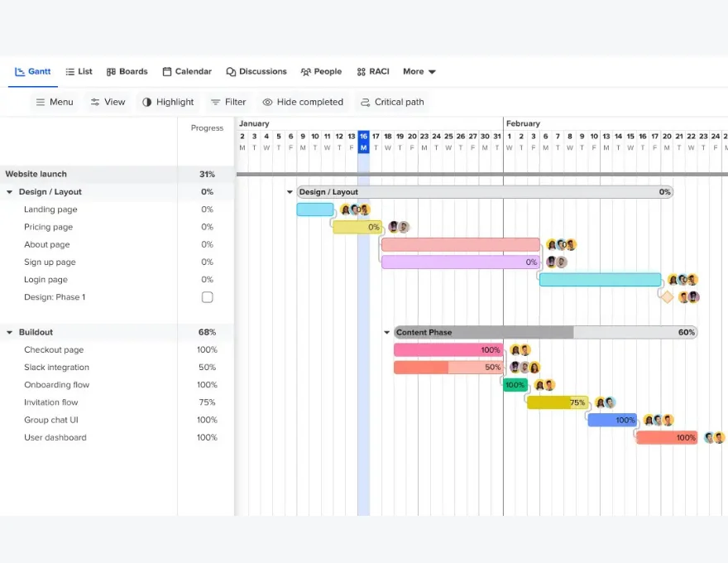Click the Invitation flow yellow progress bar
Screen dimensions: 728x563
click(554, 402)
